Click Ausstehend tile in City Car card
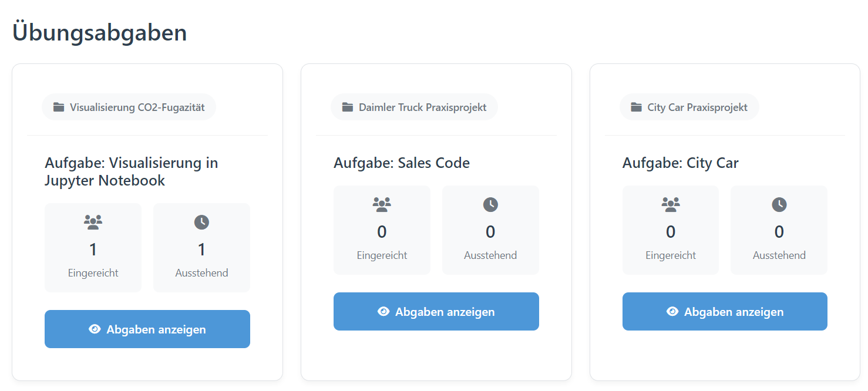 coord(779,230)
